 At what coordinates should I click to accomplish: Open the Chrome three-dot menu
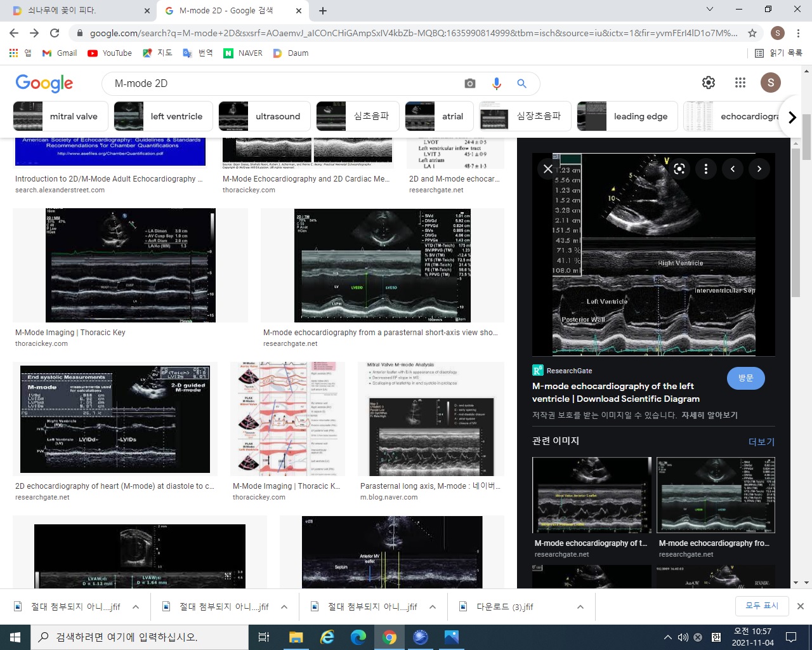(x=798, y=33)
